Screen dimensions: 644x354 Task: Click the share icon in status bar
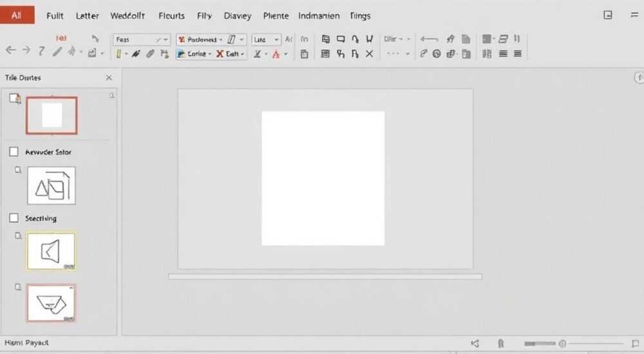(475, 343)
